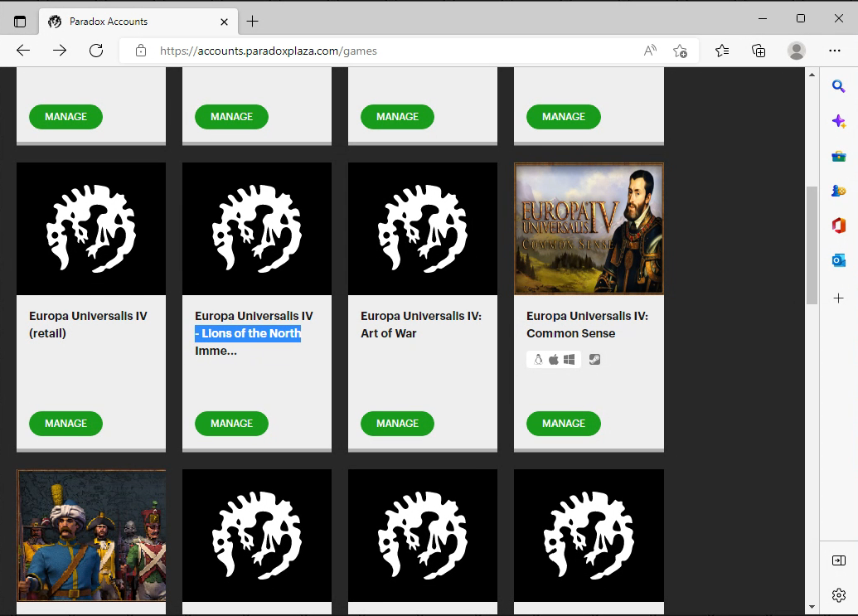Open the soldiers artwork thumbnail

(x=91, y=536)
